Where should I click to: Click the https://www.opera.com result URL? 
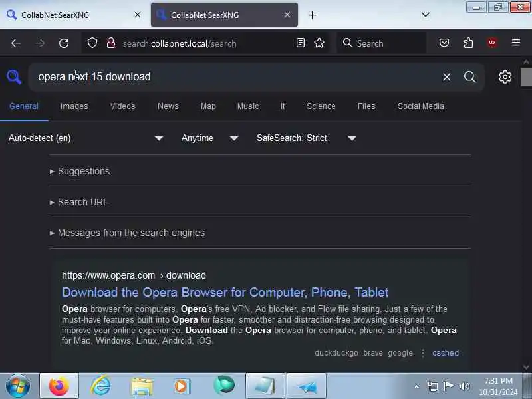[134, 275]
